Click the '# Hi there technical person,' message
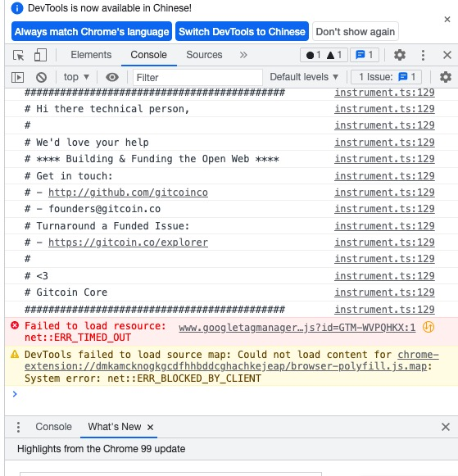The image size is (458, 476). pos(107,109)
